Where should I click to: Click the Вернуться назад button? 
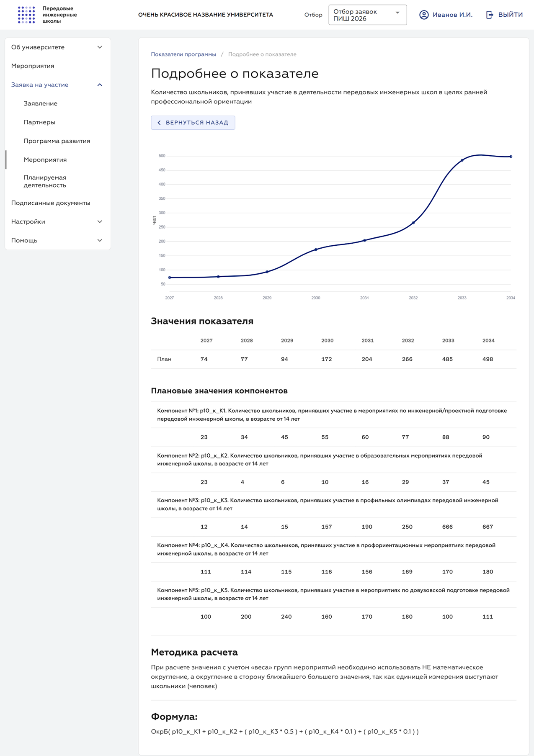tap(193, 123)
